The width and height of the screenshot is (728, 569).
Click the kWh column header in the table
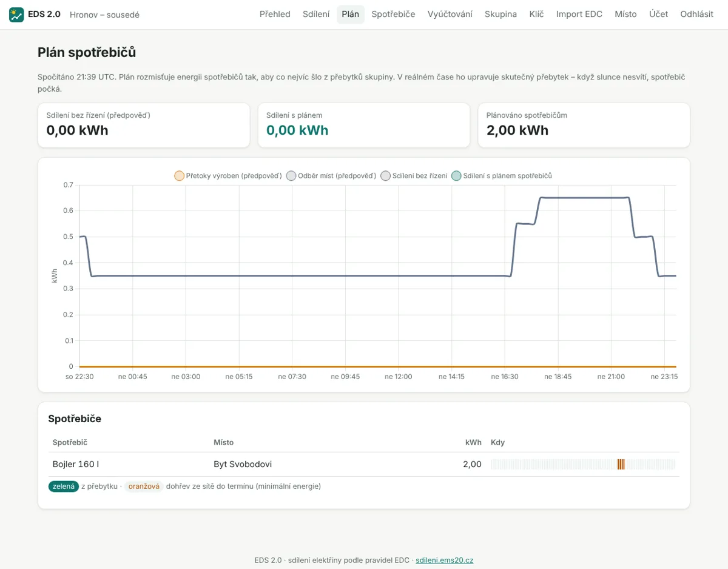[473, 442]
